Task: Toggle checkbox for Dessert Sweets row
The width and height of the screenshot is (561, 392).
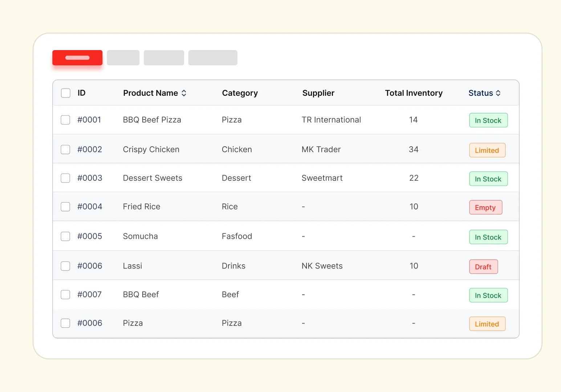Action: [x=65, y=178]
